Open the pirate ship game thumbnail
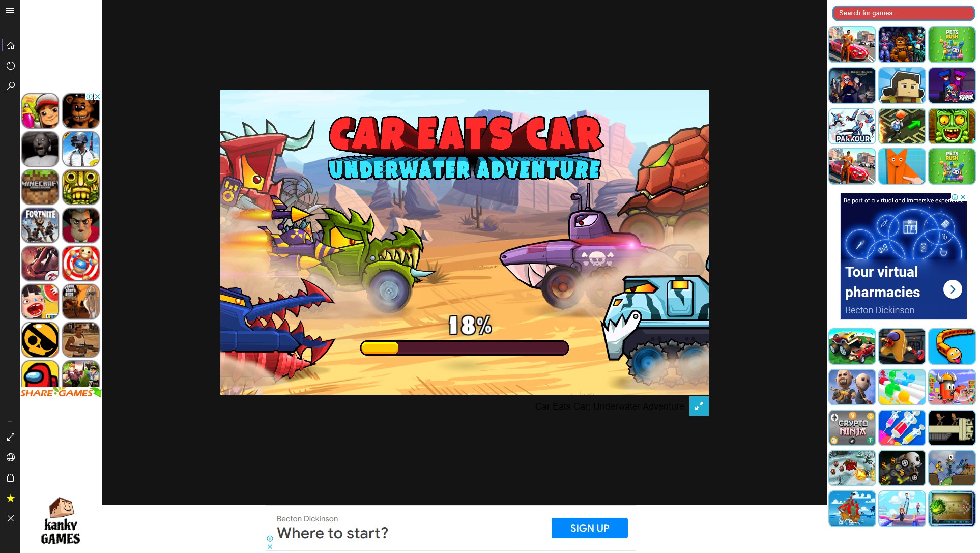The height and width of the screenshot is (553, 980). pos(852,509)
